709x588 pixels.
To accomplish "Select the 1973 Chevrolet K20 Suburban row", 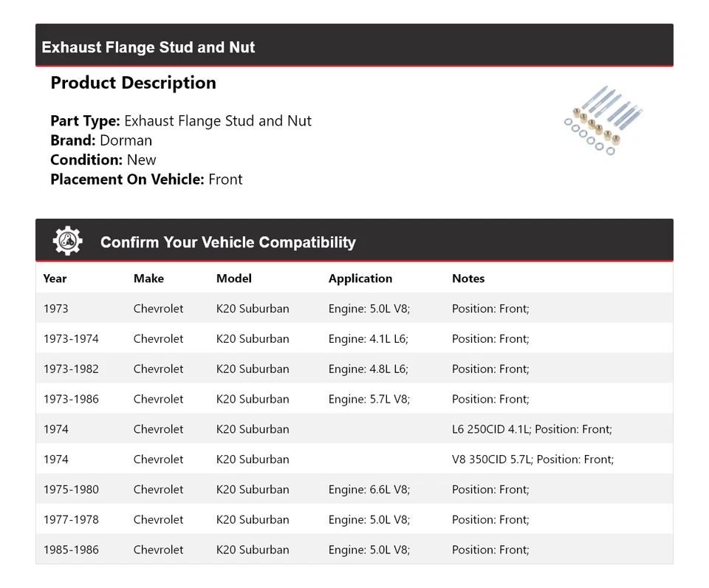I will click(x=354, y=309).
